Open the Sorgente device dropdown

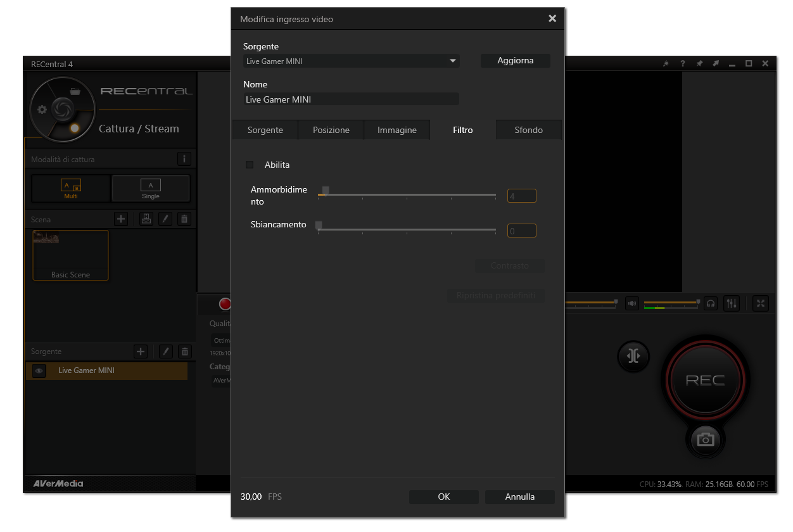(352, 61)
